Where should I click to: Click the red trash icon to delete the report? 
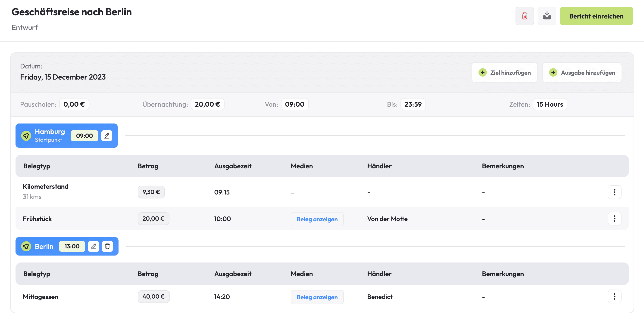tap(525, 16)
